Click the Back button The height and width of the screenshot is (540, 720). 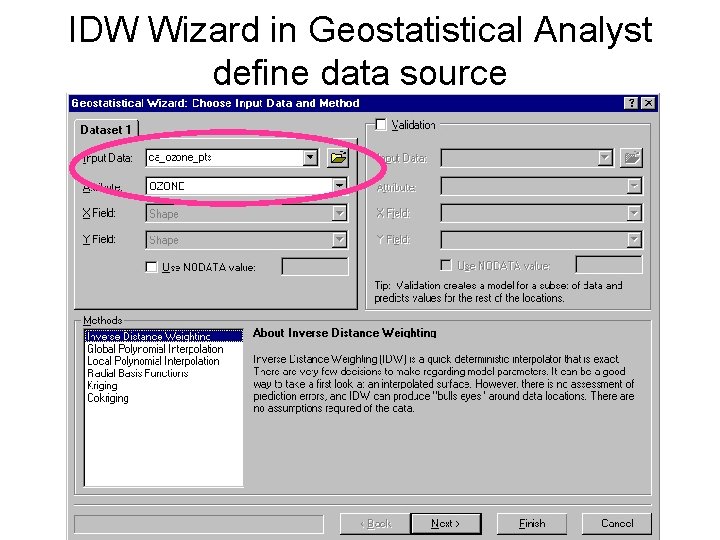coord(375,523)
